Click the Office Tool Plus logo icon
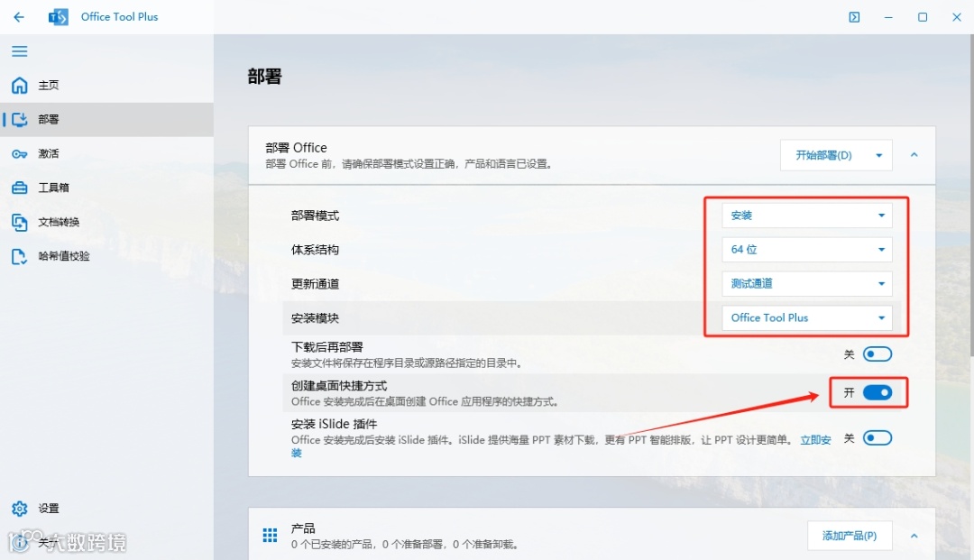The width and height of the screenshot is (974, 560). (58, 17)
